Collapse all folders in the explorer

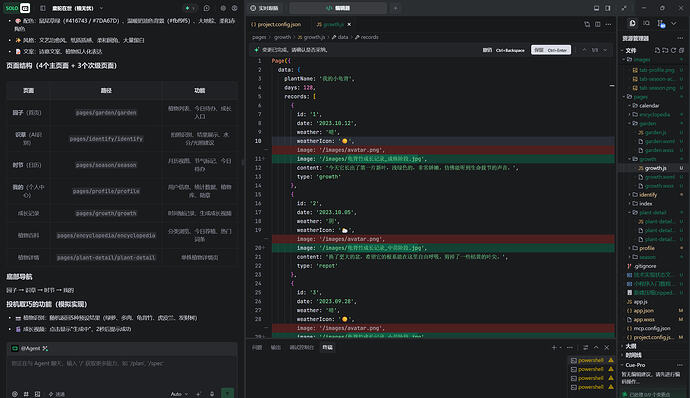(x=681, y=50)
